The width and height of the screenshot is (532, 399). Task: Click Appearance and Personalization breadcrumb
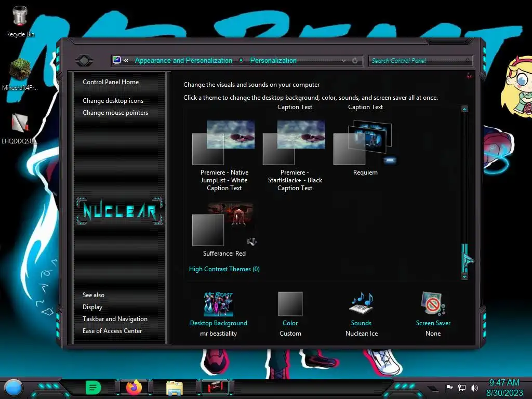pyautogui.click(x=183, y=60)
